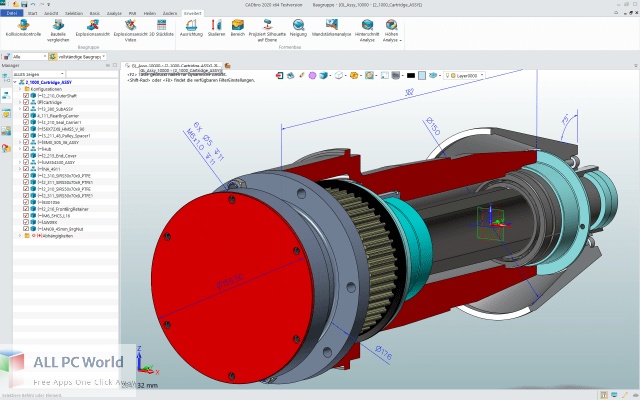Run Hinterschnitt Analyse
640x400 pixels.
tap(367, 31)
